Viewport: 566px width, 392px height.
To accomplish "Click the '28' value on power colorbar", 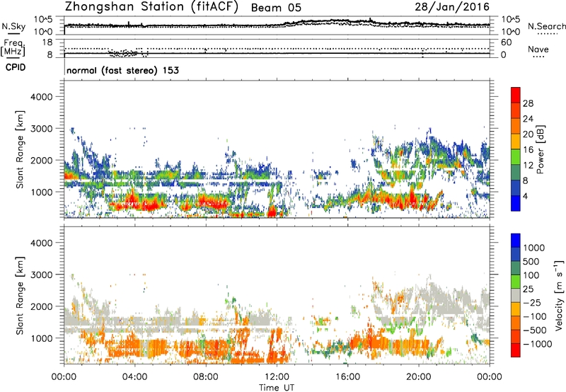I will tap(528, 103).
